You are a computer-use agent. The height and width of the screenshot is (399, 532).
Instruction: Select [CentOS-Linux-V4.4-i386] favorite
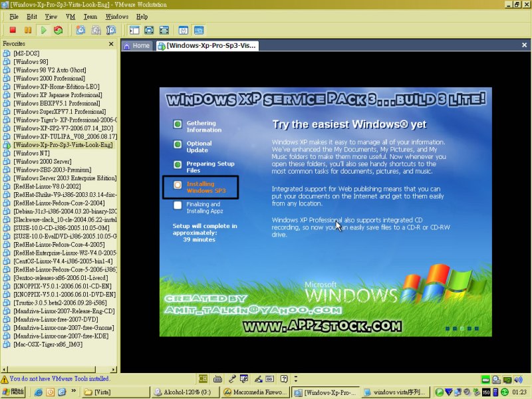[x=63, y=261]
